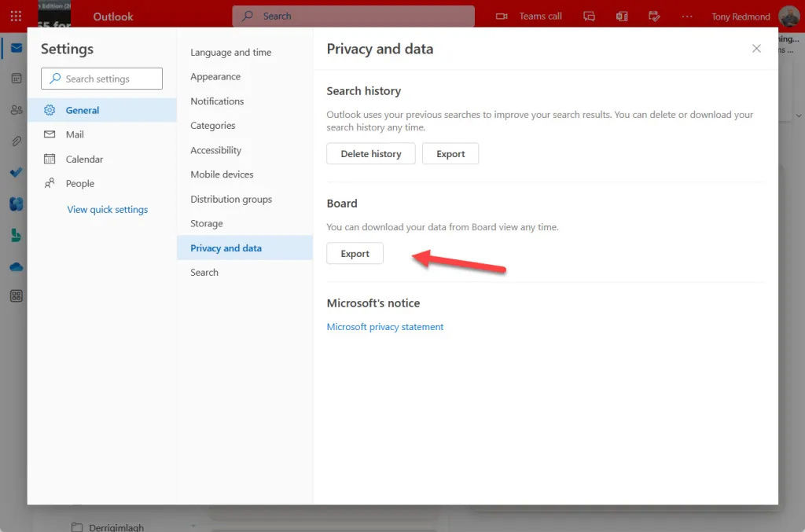Screen dimensions: 805x532
Task: Select Calendar settings category
Action: pyautogui.click(x=101, y=159)
